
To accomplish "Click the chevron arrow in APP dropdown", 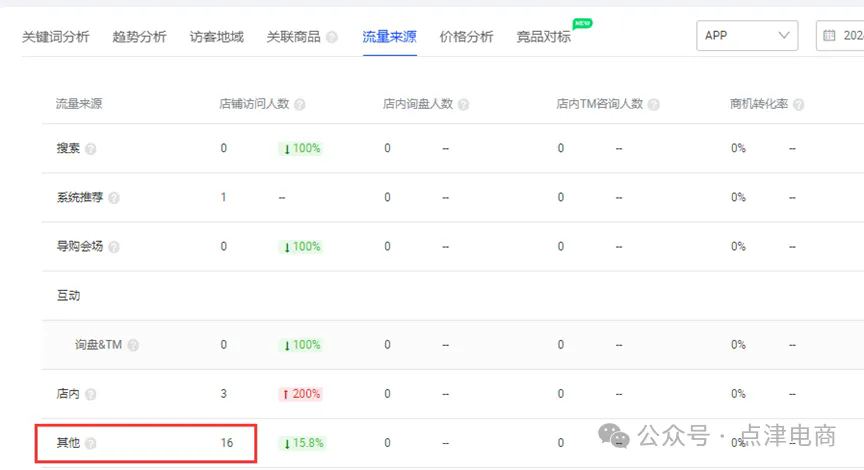I will click(x=784, y=35).
